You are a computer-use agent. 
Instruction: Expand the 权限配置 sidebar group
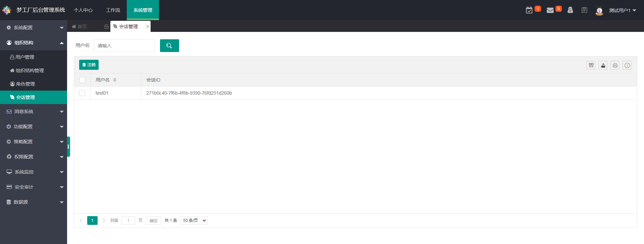(x=34, y=157)
